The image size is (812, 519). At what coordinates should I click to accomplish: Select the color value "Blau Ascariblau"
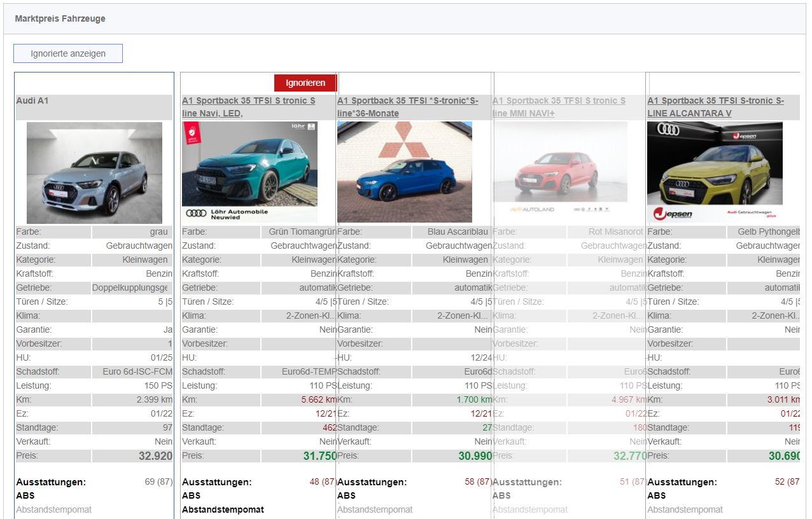click(458, 232)
